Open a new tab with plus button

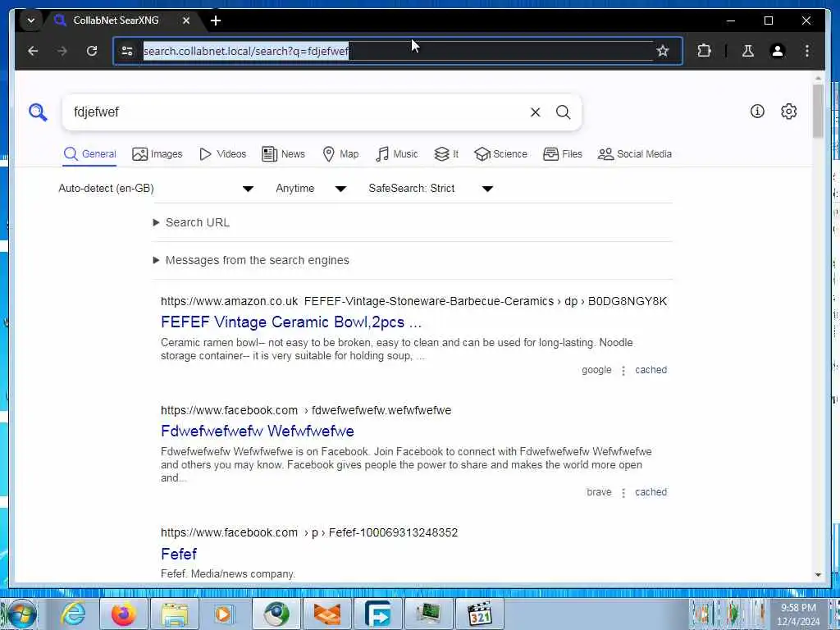pos(216,21)
